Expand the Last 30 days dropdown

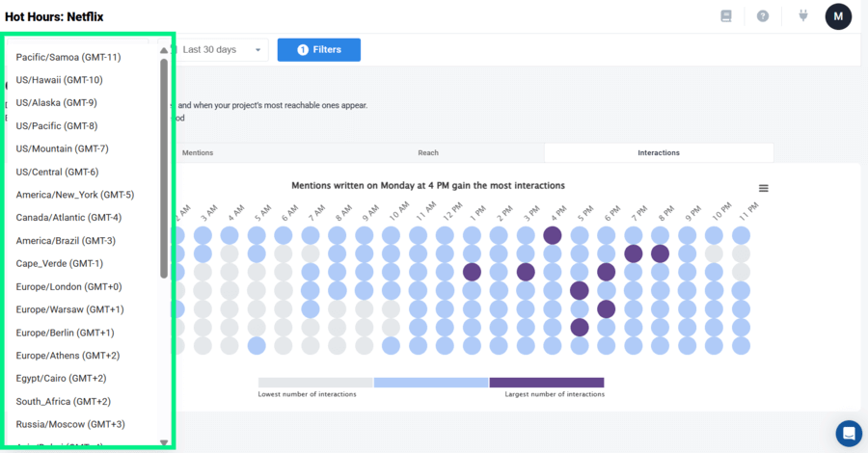point(223,50)
